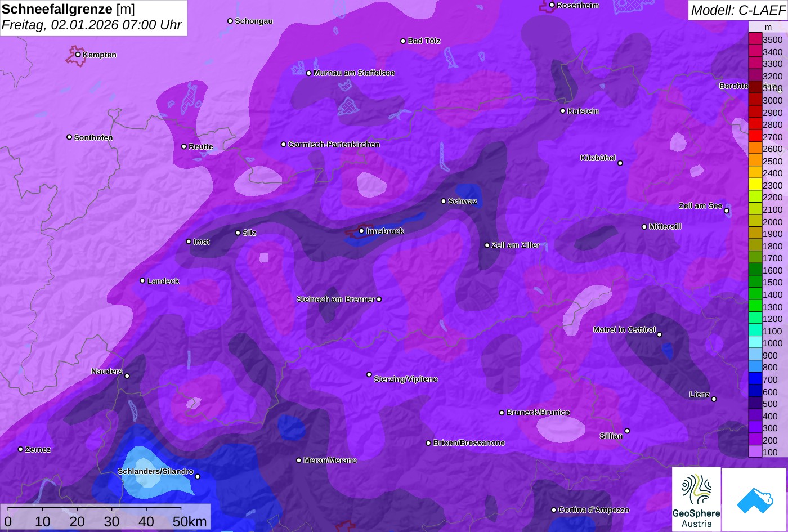Pick the 3500 m legend color swatch
This screenshot has height=532, width=788.
(x=755, y=39)
